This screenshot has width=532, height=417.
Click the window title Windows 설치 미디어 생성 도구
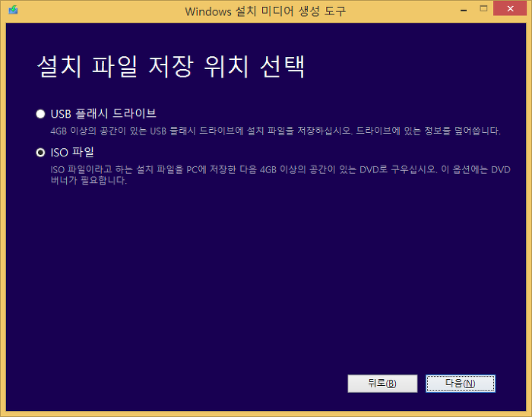coord(265,11)
